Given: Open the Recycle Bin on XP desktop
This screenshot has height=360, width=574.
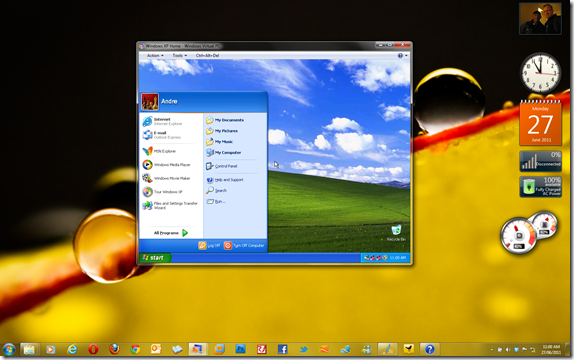Looking at the screenshot, I should (396, 233).
